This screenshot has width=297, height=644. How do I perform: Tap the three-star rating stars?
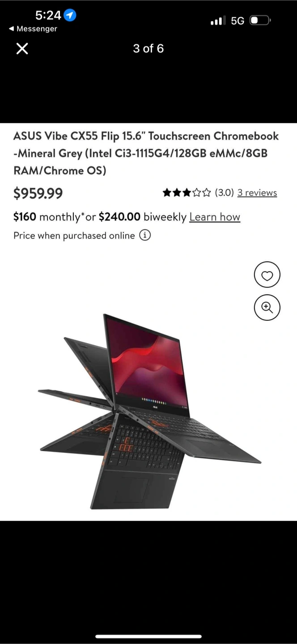pyautogui.click(x=187, y=193)
